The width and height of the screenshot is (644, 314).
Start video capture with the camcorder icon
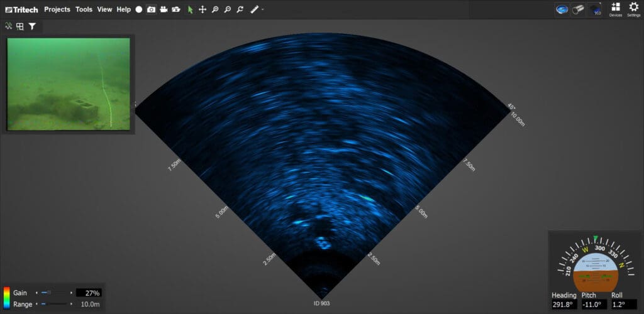164,9
